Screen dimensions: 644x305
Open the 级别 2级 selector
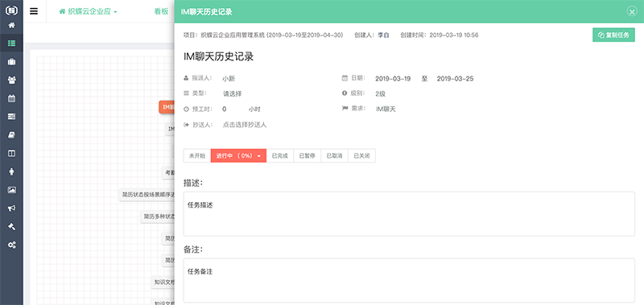(x=380, y=93)
